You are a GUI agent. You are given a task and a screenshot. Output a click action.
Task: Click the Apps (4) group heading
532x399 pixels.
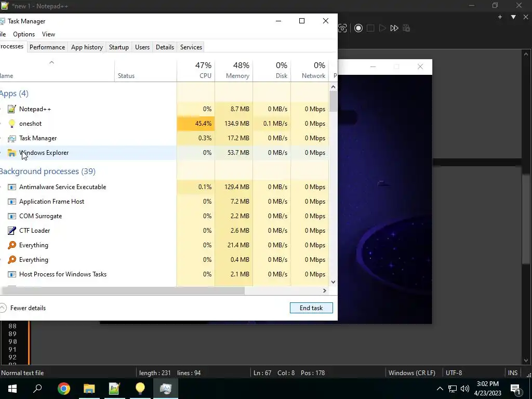[14, 94]
